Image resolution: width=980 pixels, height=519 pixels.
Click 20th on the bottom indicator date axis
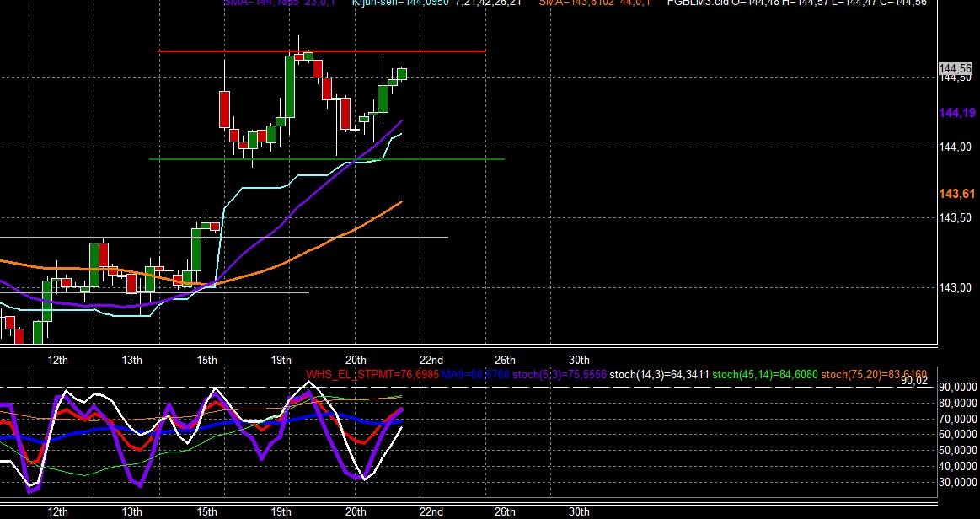click(356, 512)
